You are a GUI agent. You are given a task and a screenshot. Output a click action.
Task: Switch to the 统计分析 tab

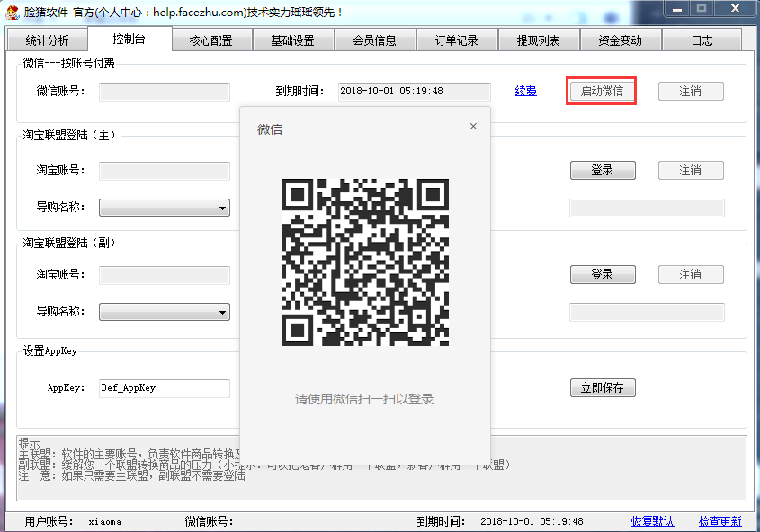47,40
